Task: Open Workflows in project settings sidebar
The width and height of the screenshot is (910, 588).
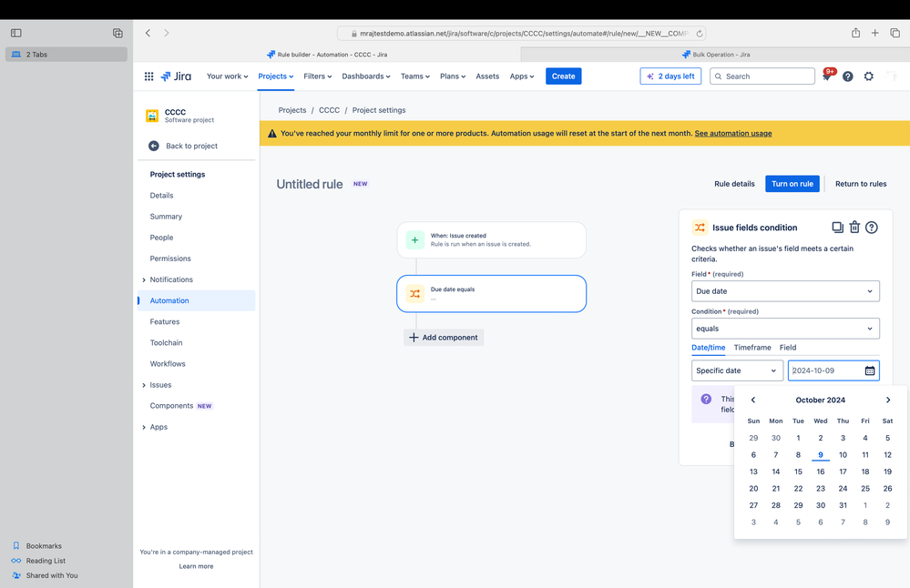Action: [168, 363]
